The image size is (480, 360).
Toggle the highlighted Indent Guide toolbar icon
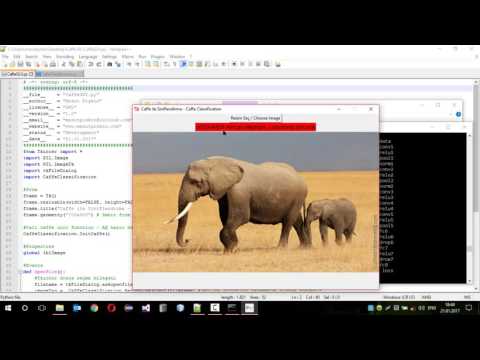click(x=183, y=64)
